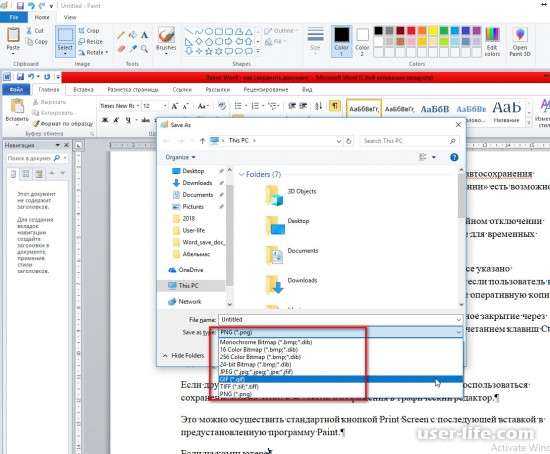The height and width of the screenshot is (454, 550).
Task: Click the File name input field
Action: coord(341,320)
